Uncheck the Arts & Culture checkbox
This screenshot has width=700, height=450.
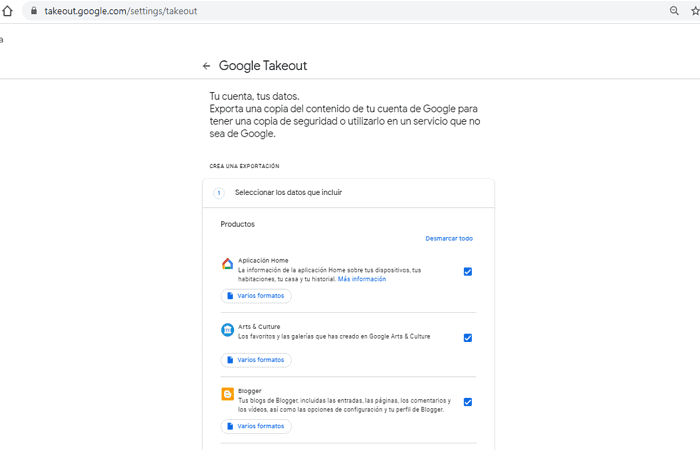468,338
